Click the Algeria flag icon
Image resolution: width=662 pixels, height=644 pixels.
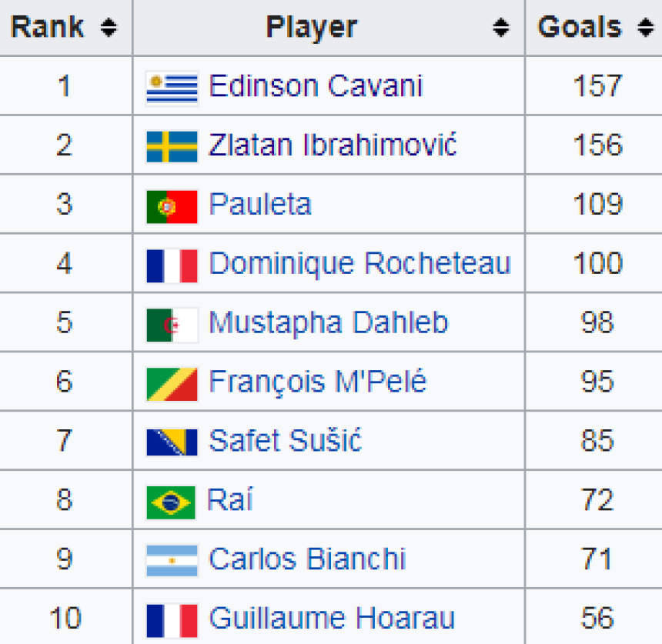[172, 325]
